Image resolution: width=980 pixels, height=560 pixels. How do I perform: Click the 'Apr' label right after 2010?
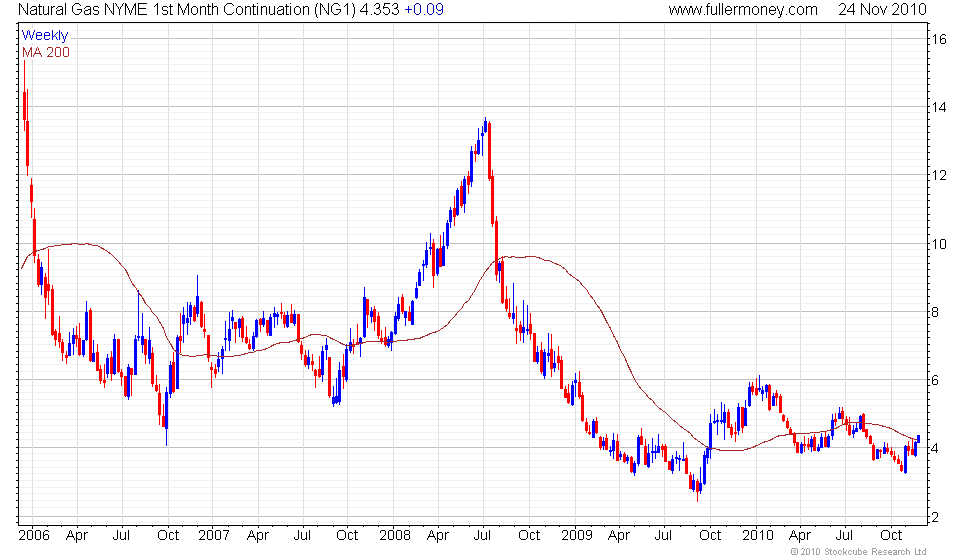tap(799, 536)
